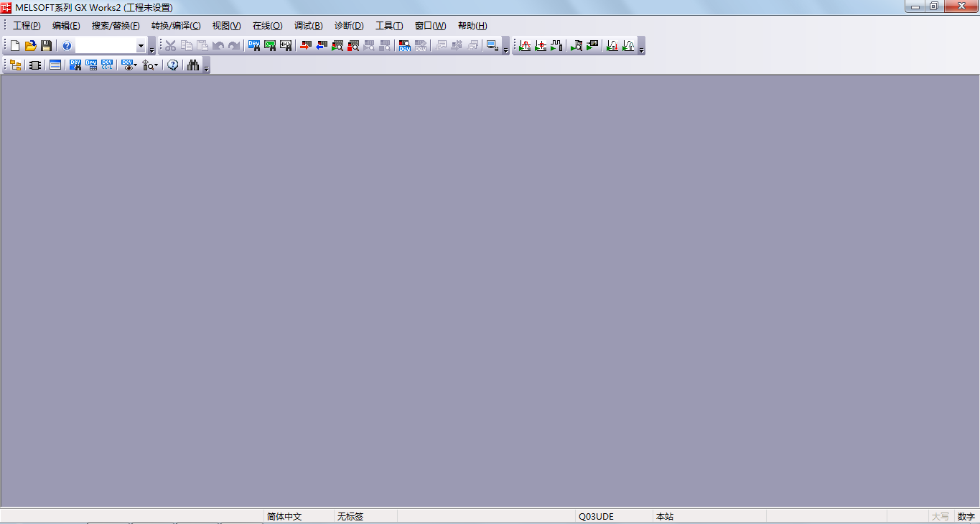Click the Stop Monitor icon

[353, 46]
